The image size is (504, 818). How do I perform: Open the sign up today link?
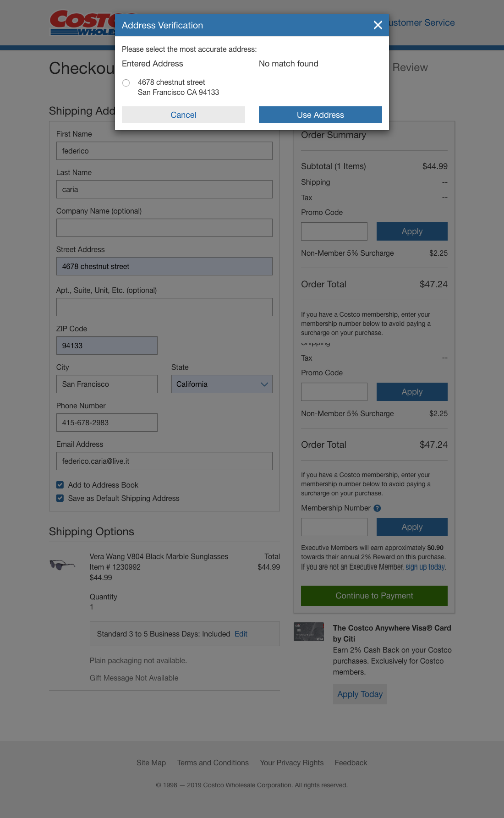(x=425, y=566)
